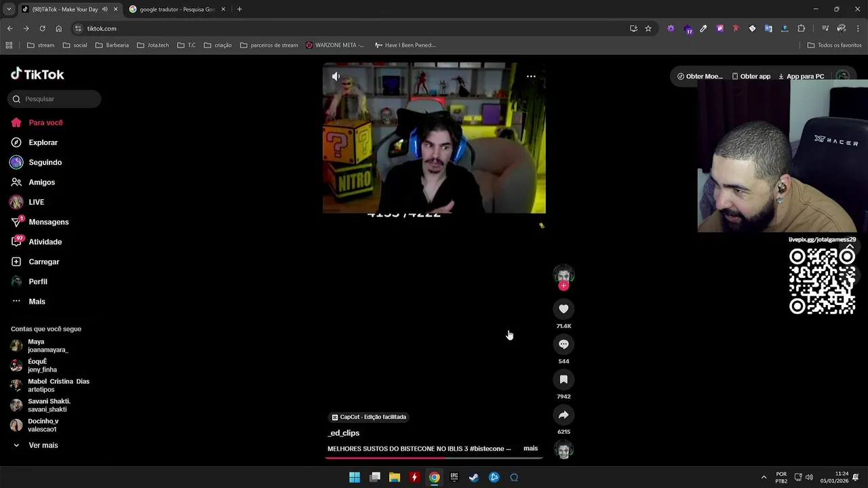Screen dimensions: 868x488
Task: Open the _ed_clips username link
Action: [x=343, y=433]
